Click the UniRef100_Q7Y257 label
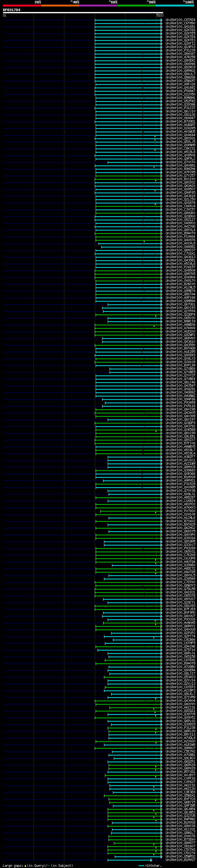197x868 pixels. 180,176
